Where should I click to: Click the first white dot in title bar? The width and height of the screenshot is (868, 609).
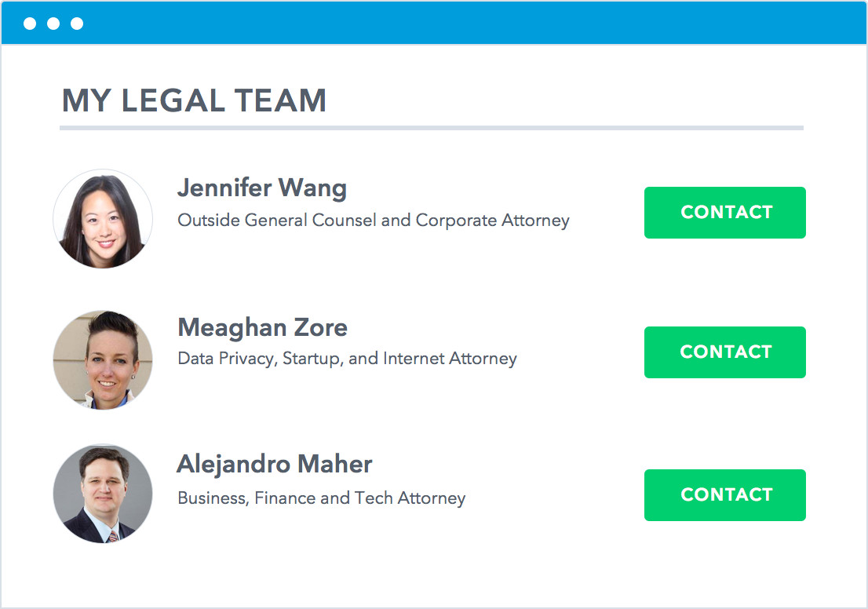click(x=30, y=24)
